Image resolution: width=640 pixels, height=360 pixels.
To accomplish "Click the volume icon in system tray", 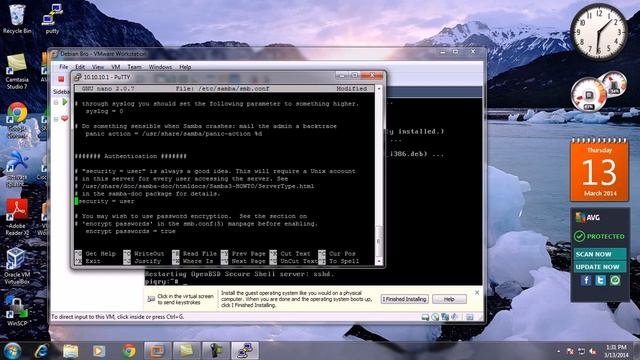I will pos(593,351).
